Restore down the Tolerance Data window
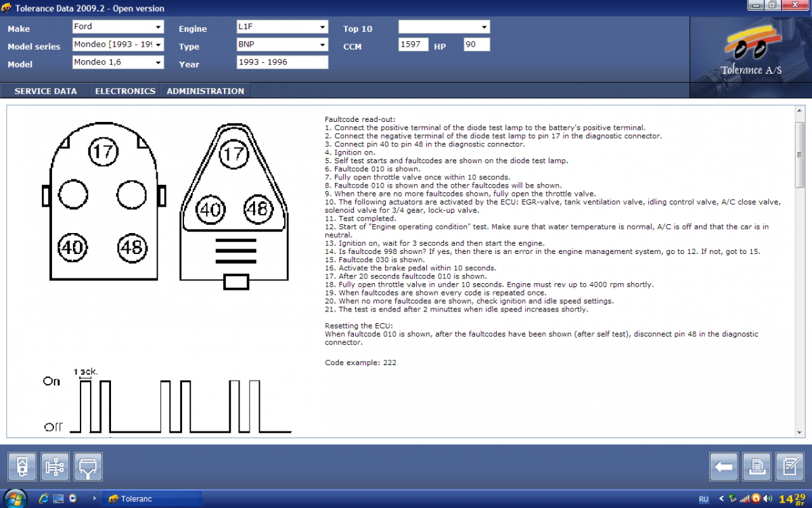Image resolution: width=812 pixels, height=508 pixels. point(773,5)
